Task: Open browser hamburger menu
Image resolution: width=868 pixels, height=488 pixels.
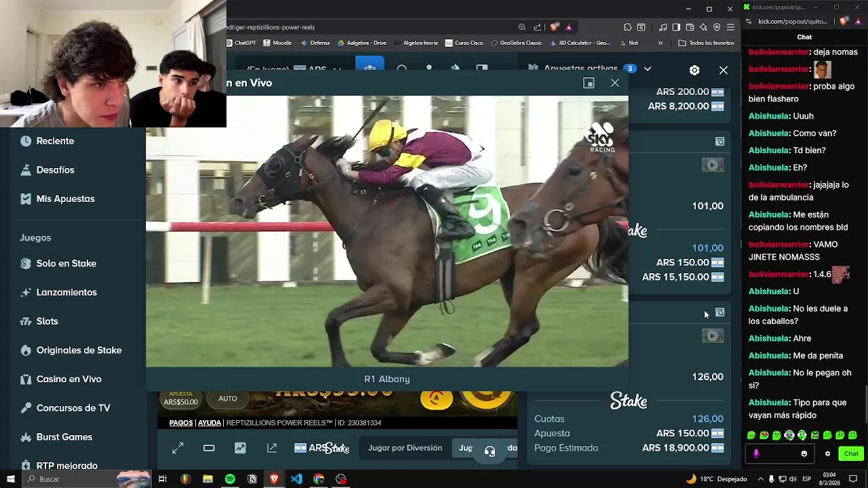Action: point(730,27)
